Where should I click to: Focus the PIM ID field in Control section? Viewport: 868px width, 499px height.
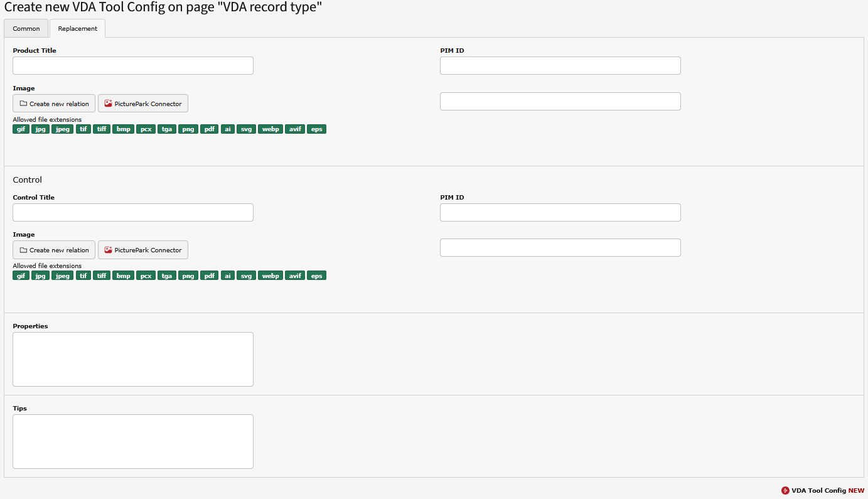pyautogui.click(x=560, y=212)
